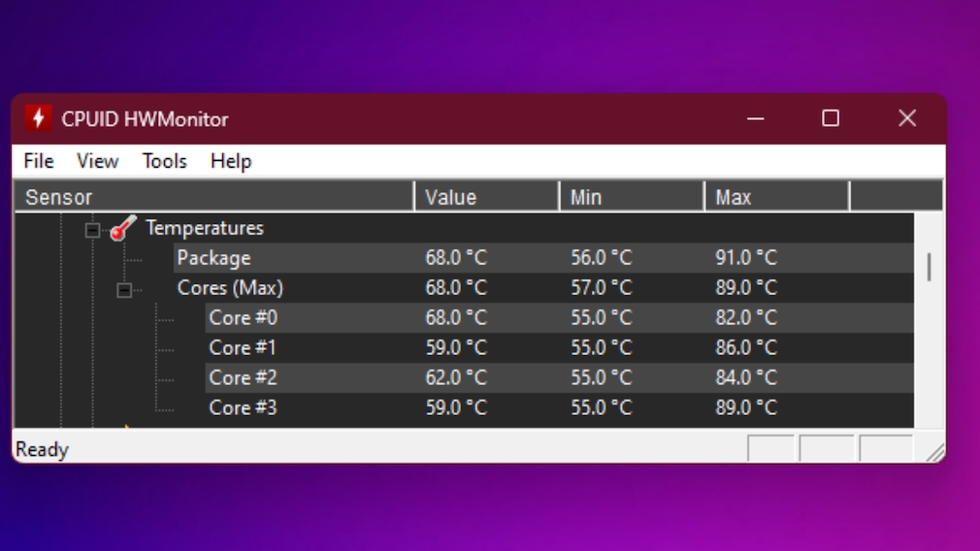Open the File menu
Image resolution: width=980 pixels, height=551 pixels.
tap(39, 161)
